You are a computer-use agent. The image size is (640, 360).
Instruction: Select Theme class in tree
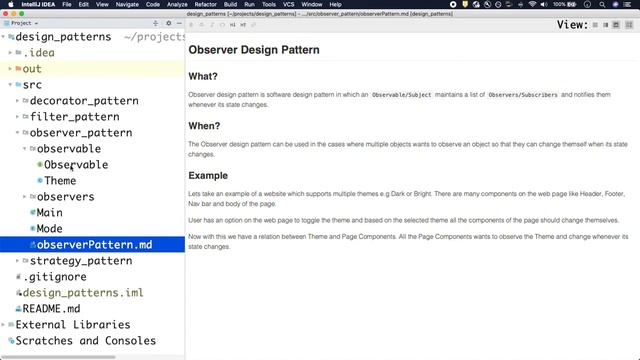click(60, 180)
